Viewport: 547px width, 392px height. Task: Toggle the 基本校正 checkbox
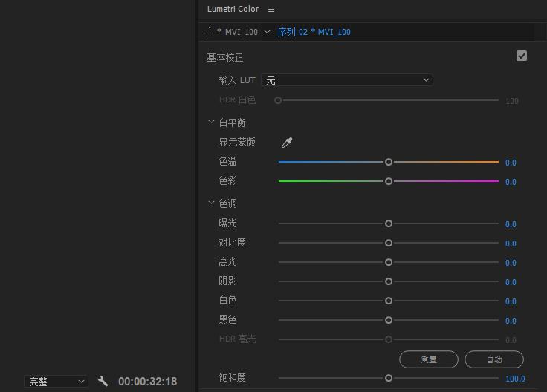pyautogui.click(x=522, y=56)
